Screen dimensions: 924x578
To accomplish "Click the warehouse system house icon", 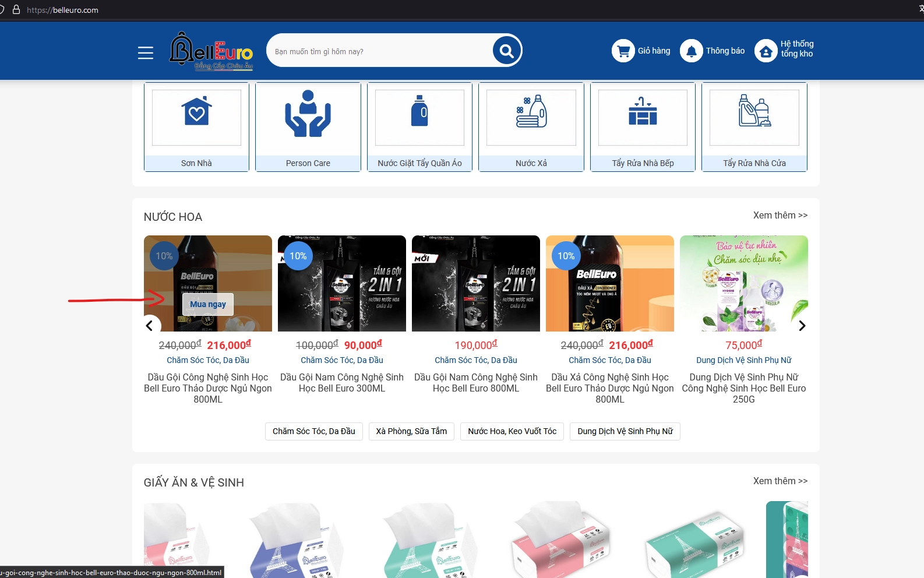I will click(x=766, y=51).
